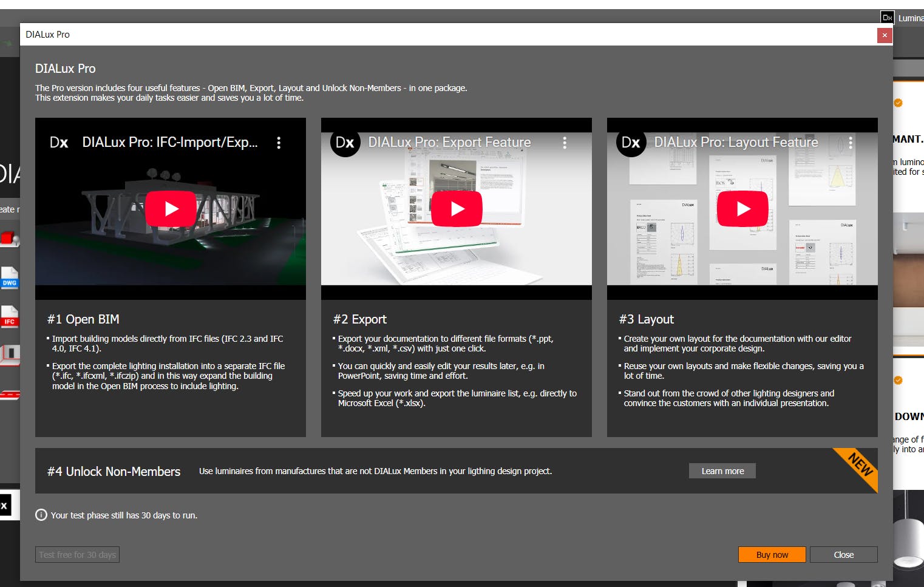Open three-dot menu on Layout Feature video
Viewport: 924px width, 587px height.
(851, 143)
